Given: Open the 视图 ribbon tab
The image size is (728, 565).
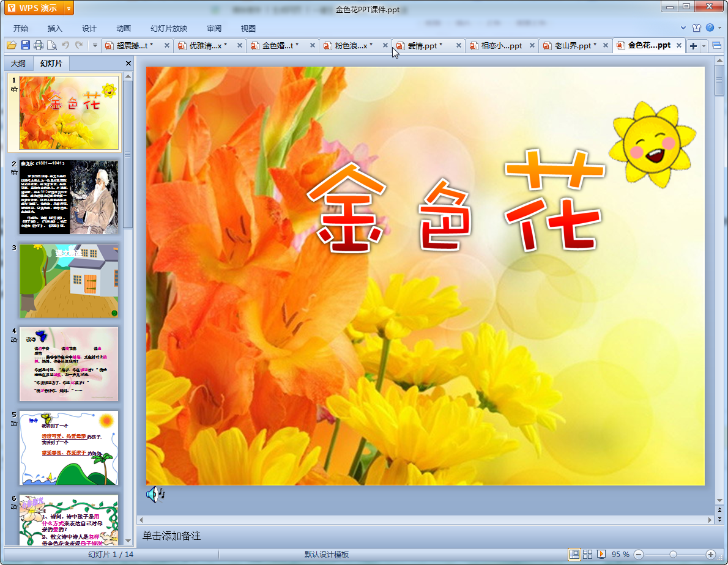Looking at the screenshot, I should pyautogui.click(x=248, y=28).
